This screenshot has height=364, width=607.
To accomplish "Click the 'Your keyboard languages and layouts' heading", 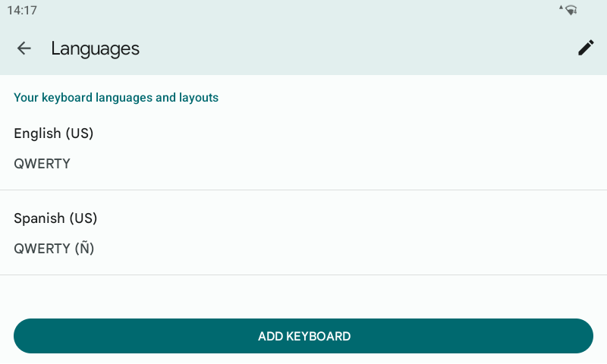I will tap(116, 98).
